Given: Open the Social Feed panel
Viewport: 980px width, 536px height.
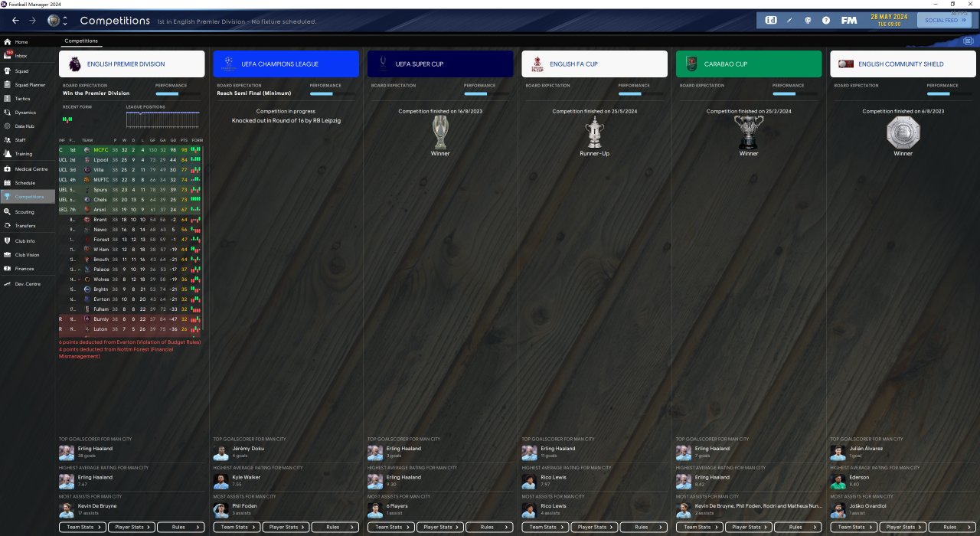Looking at the screenshot, I should click(x=946, y=21).
